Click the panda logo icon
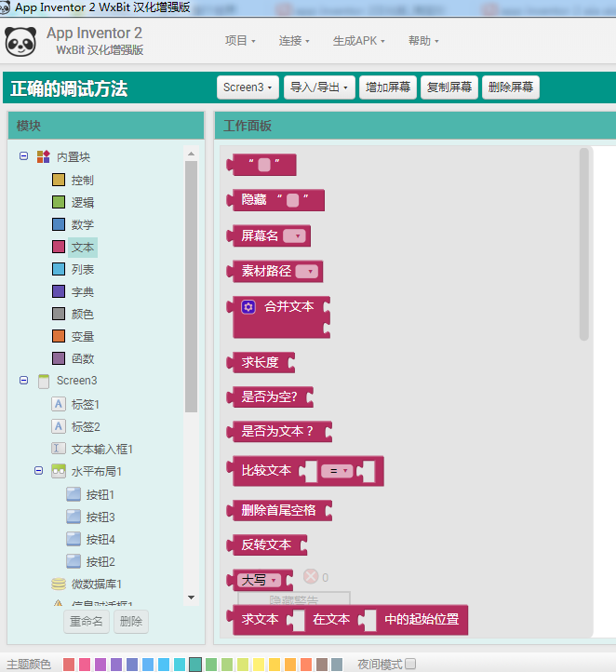 pos(20,42)
